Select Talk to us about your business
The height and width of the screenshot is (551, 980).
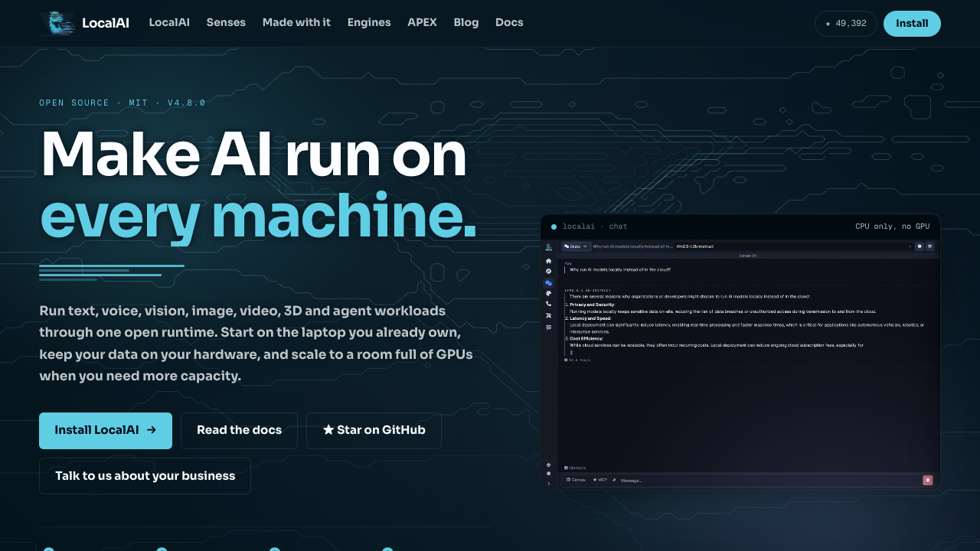(x=145, y=476)
